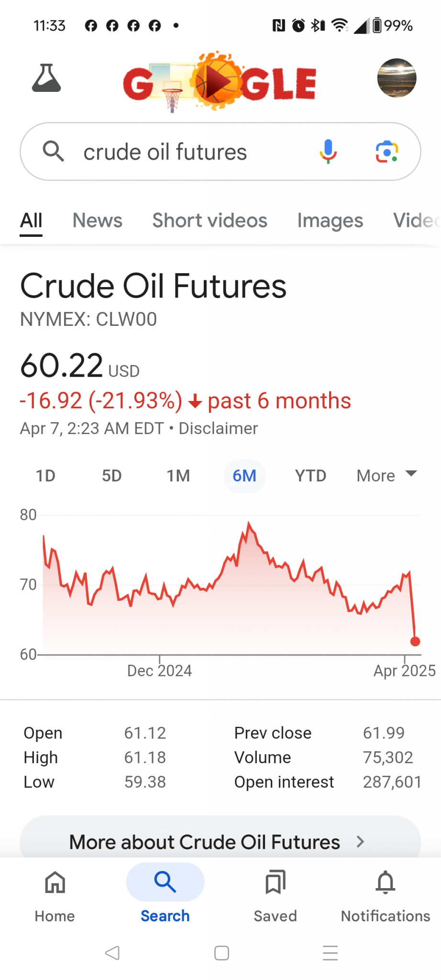Expand More about Crude Oil Futures
Screen dimensions: 441x980
pyautogui.click(x=220, y=842)
